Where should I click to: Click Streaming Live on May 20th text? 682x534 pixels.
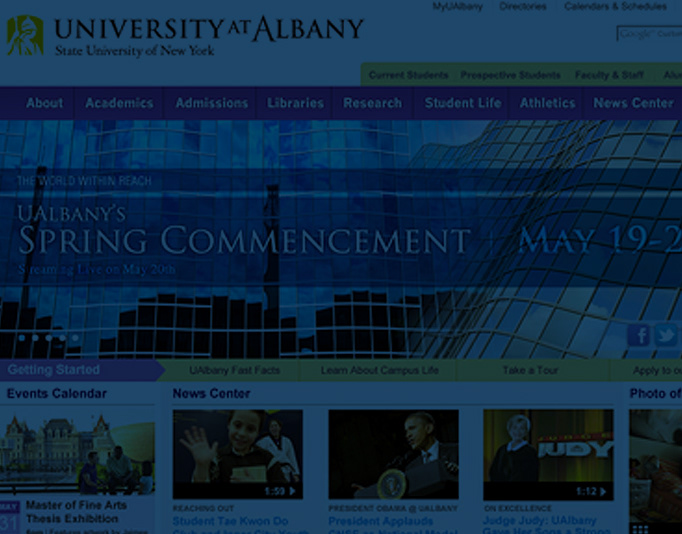point(97,270)
